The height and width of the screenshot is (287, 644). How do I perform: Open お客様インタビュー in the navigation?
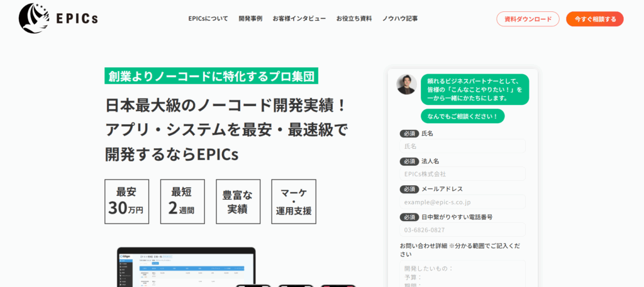click(x=299, y=18)
